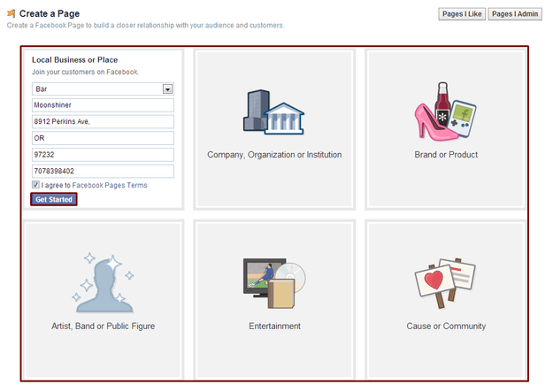The width and height of the screenshot is (553, 392).
Task: Pick the Artist, Band or Public Figure silhouette icon
Action: 103,282
